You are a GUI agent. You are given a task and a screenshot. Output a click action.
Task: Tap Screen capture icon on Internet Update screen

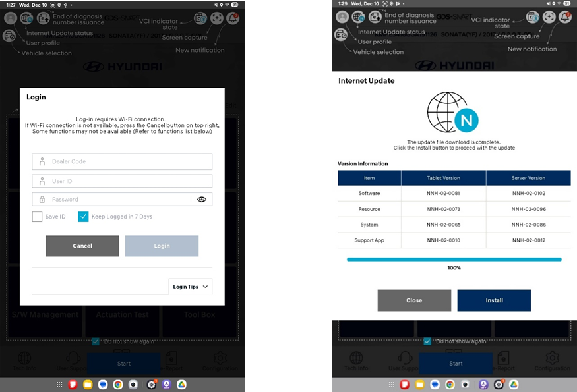coord(549,17)
